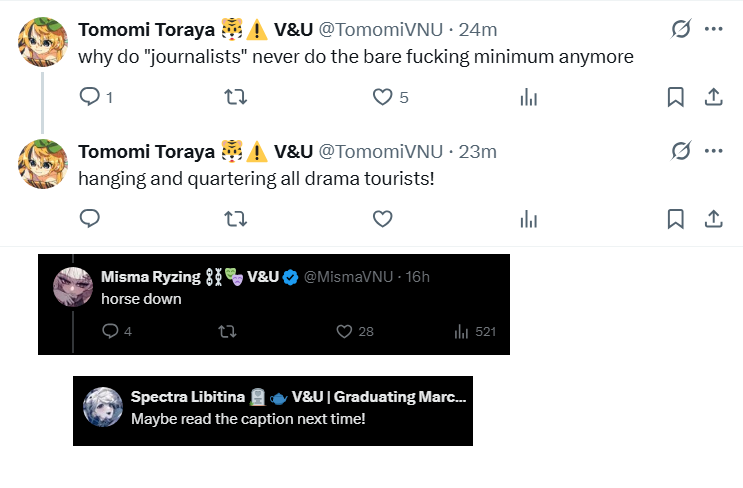Bookmark the "journalists" tweet
743x488 pixels.
tap(676, 97)
